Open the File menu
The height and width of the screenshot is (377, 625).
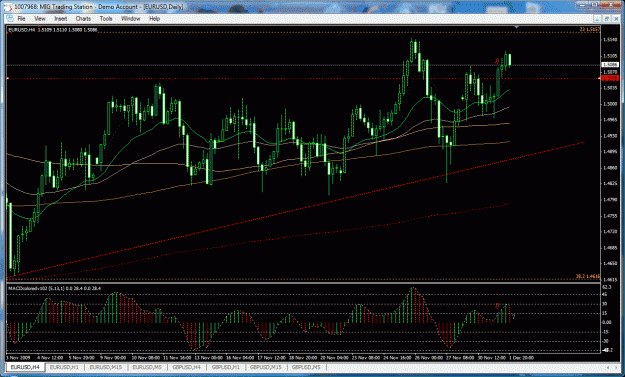pyautogui.click(x=21, y=18)
